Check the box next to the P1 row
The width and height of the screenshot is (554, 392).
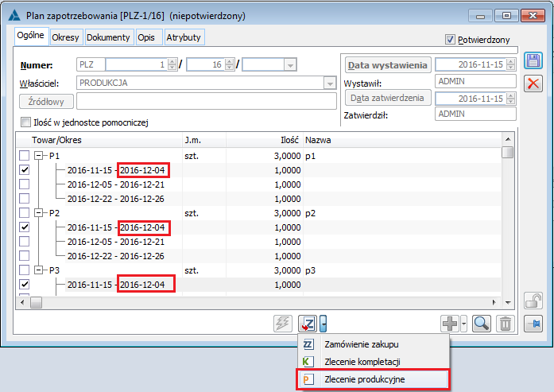pyautogui.click(x=25, y=155)
